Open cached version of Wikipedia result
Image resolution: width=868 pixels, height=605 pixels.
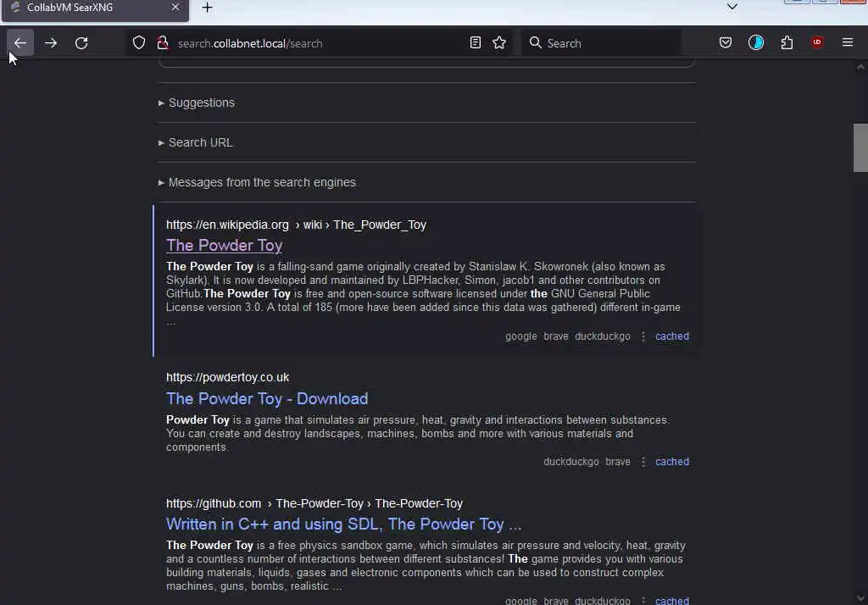click(672, 336)
